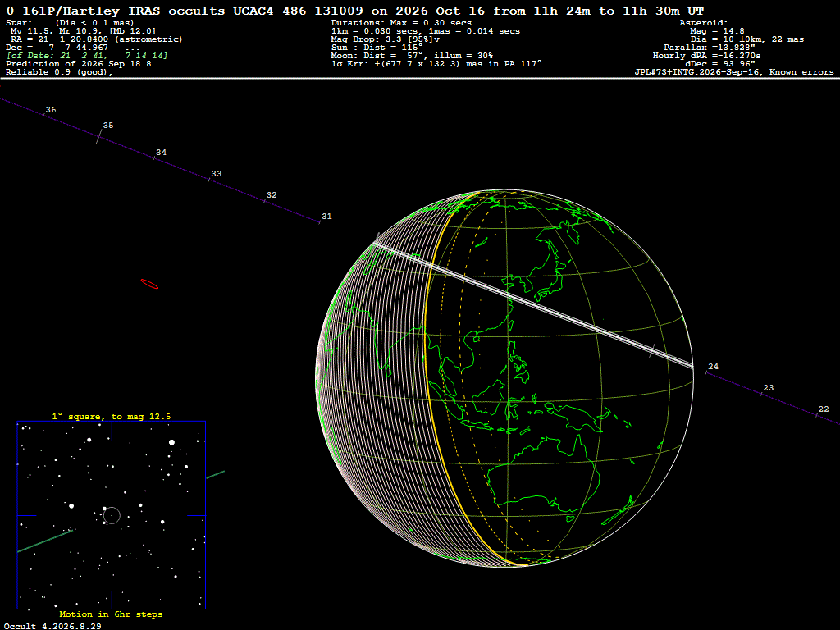Image resolution: width=840 pixels, height=630 pixels.
Task: Click the event title header text
Action: (x=355, y=11)
